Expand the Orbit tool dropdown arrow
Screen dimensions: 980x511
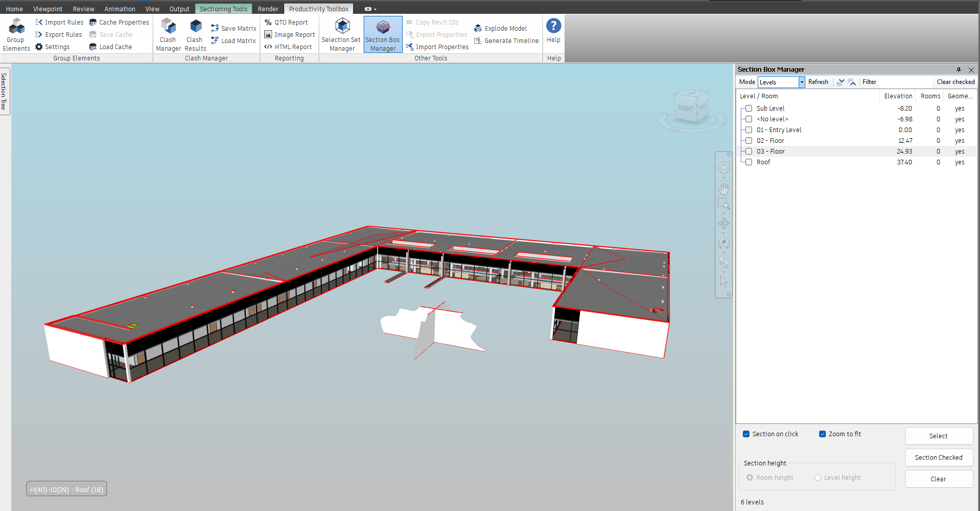coord(723,232)
